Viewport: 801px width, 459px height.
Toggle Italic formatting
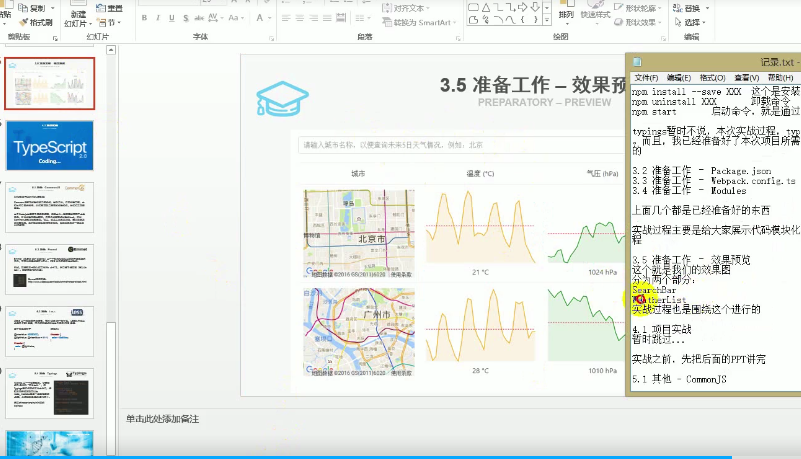tap(158, 18)
